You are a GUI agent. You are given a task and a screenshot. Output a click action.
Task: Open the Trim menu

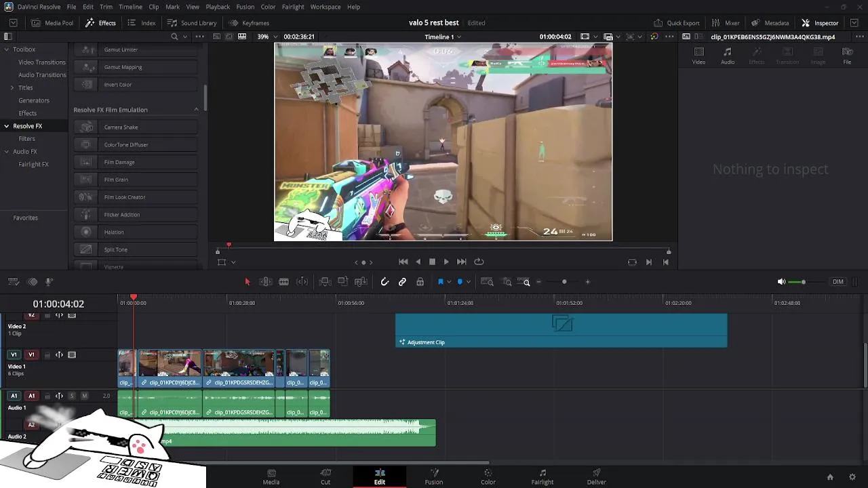106,7
